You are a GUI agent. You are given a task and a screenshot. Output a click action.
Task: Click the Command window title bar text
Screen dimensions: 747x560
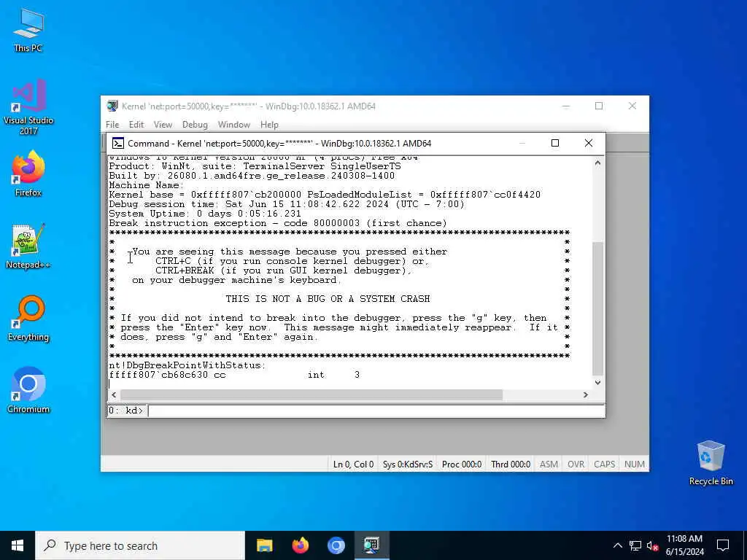coord(279,144)
